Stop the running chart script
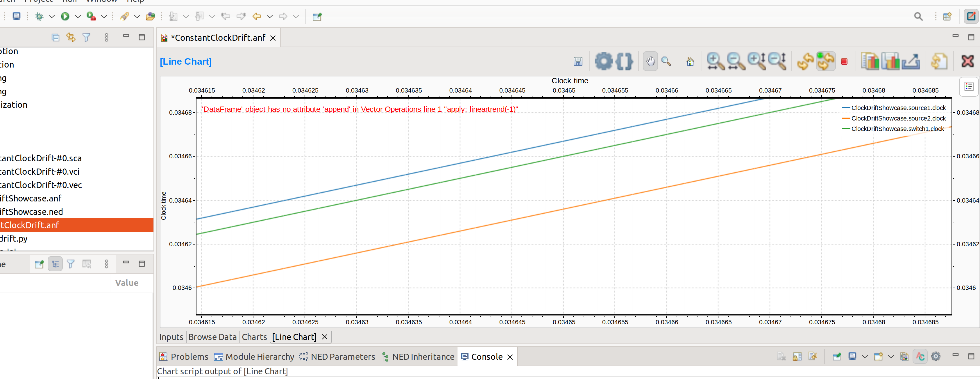Image resolution: width=980 pixels, height=379 pixels. tap(844, 61)
